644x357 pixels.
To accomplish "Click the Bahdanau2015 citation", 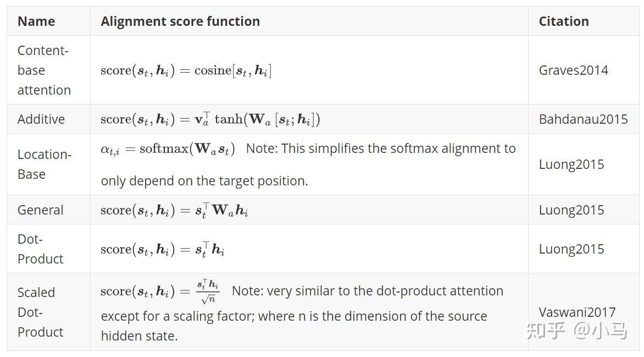I will [583, 119].
